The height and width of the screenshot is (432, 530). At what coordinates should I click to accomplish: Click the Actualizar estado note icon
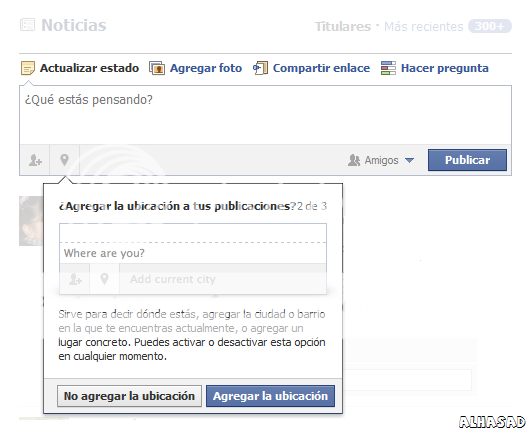(x=28, y=68)
